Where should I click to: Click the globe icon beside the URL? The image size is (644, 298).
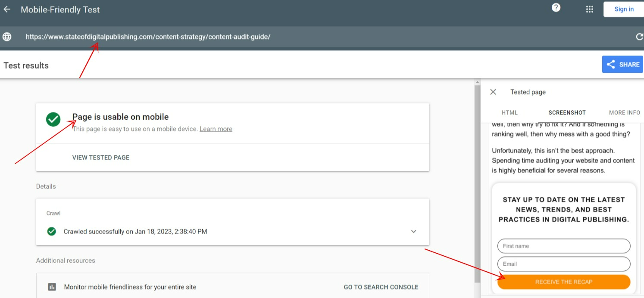[x=7, y=37]
